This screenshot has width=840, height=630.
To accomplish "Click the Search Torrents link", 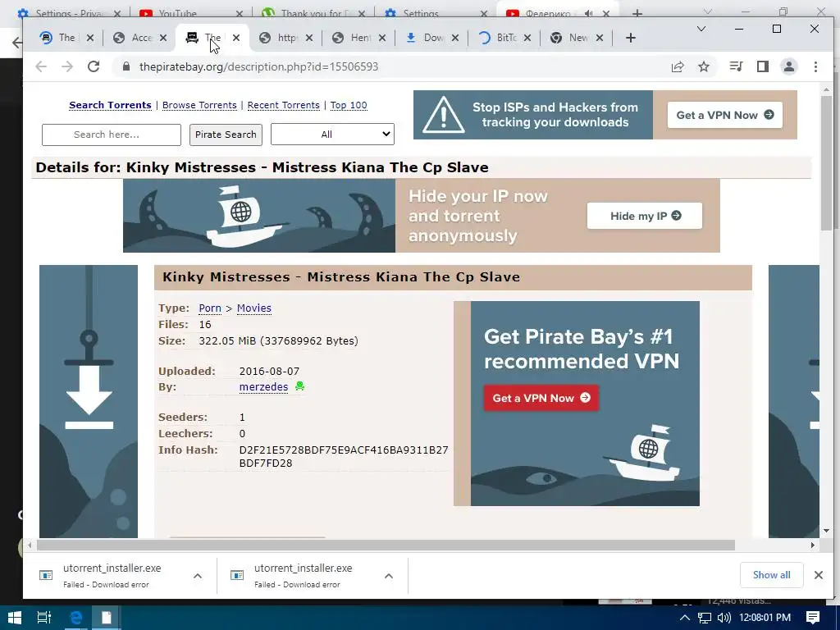I will coord(111,105).
